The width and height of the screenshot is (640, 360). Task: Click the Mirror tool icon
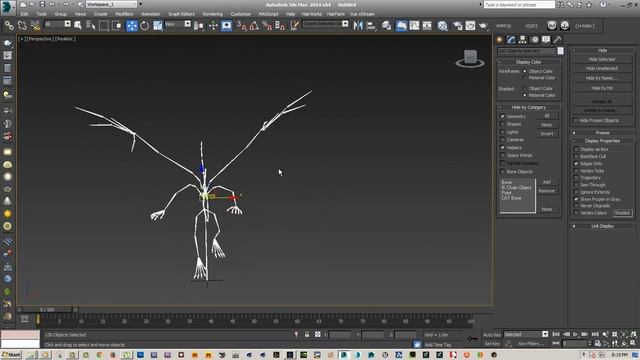tap(358, 26)
